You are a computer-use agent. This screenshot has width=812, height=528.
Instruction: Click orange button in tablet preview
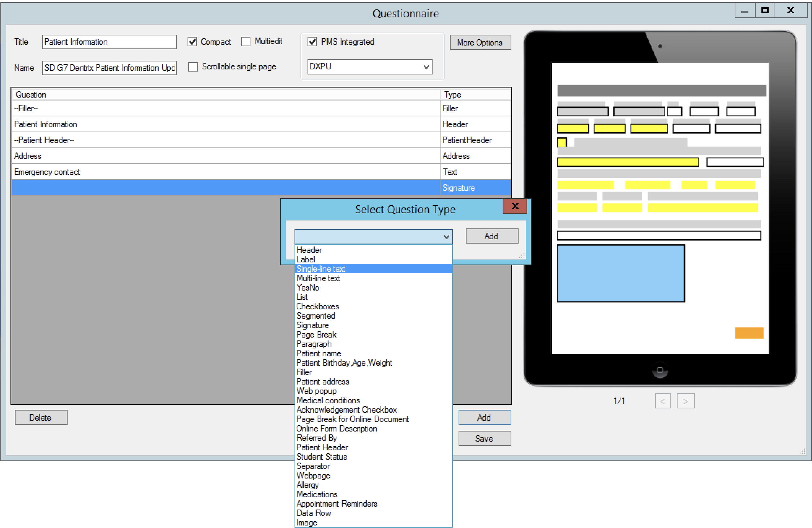pos(749,333)
